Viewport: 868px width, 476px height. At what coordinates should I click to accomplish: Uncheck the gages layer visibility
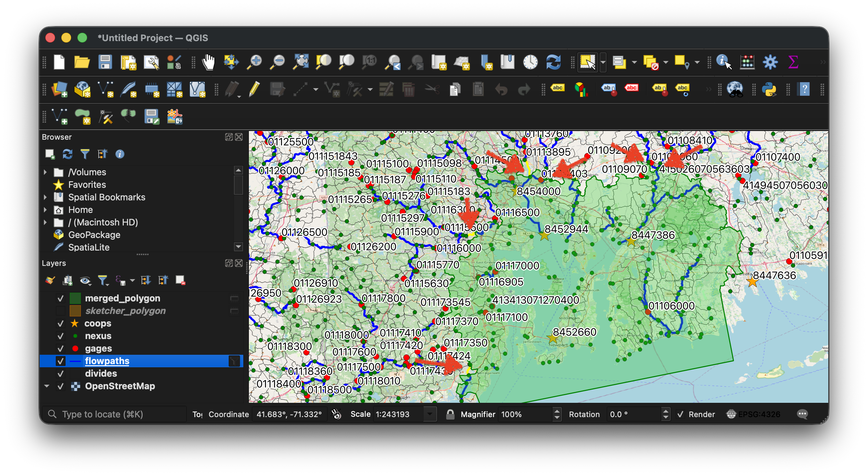[61, 348]
